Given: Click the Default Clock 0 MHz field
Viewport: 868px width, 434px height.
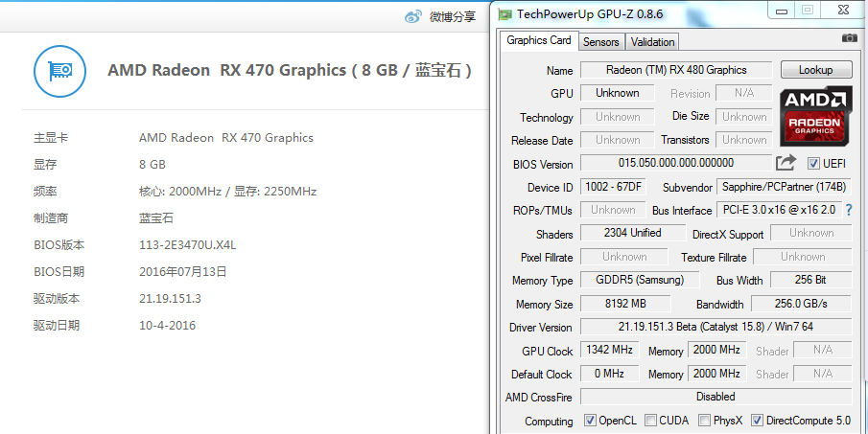Looking at the screenshot, I should pyautogui.click(x=609, y=374).
